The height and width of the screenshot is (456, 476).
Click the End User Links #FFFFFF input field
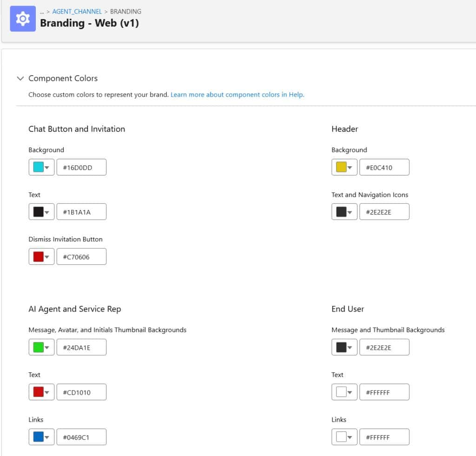[x=384, y=437]
